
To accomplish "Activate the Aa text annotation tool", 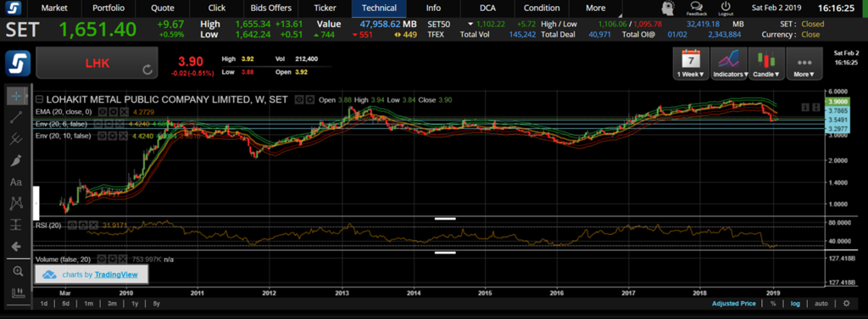I will point(16,182).
